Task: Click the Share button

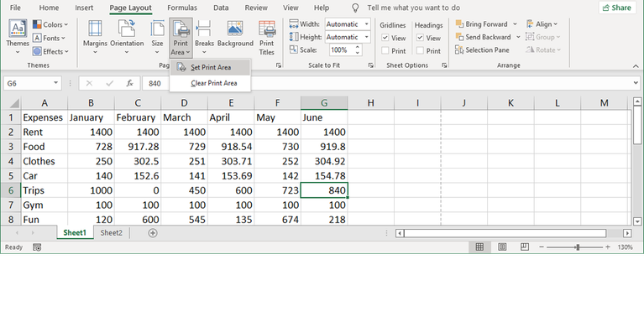Action: pos(617,8)
